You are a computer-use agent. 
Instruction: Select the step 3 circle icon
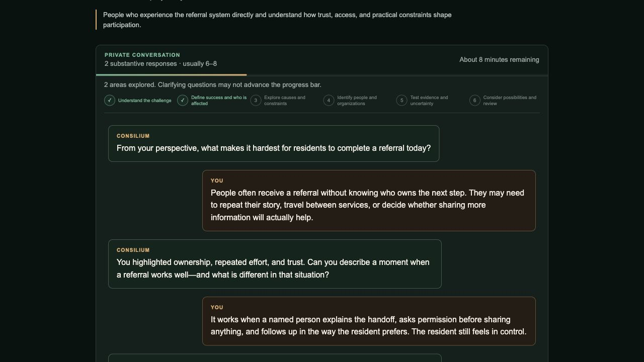tap(256, 101)
